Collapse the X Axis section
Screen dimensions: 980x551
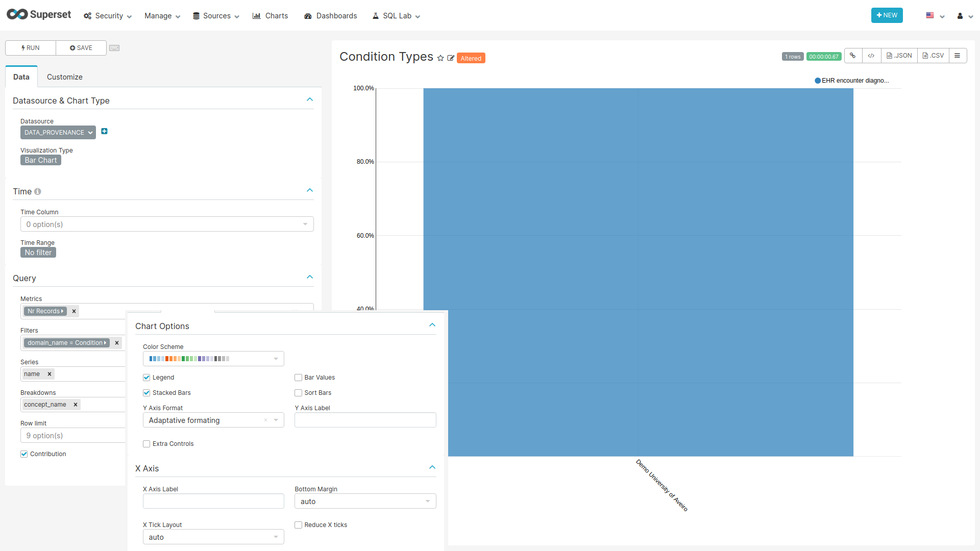coord(432,467)
